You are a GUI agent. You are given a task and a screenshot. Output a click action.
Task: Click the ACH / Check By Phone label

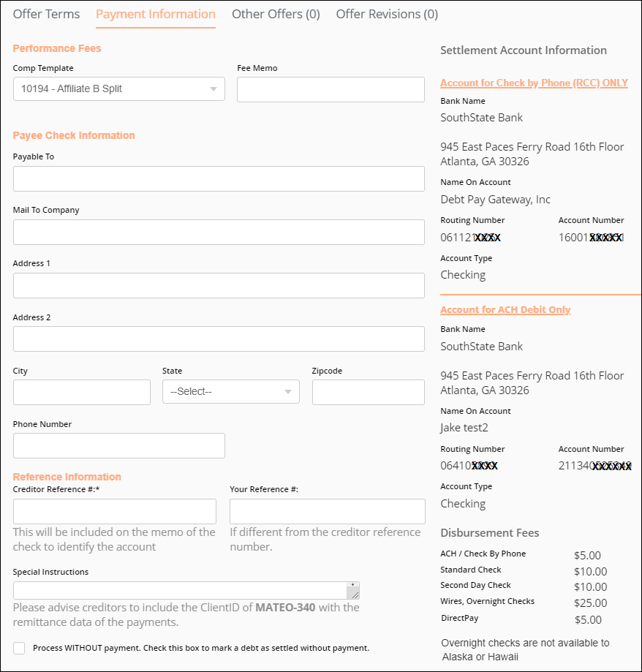(x=483, y=554)
